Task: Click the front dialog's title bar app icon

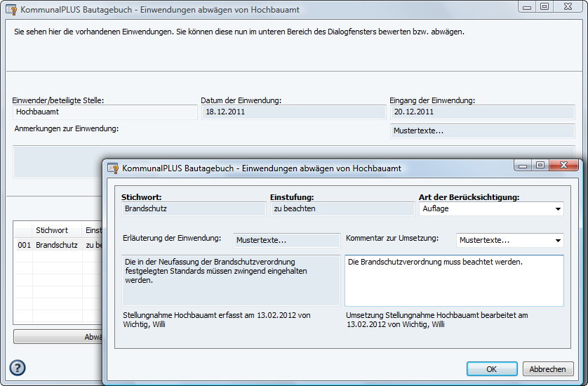Action: pyautogui.click(x=112, y=168)
